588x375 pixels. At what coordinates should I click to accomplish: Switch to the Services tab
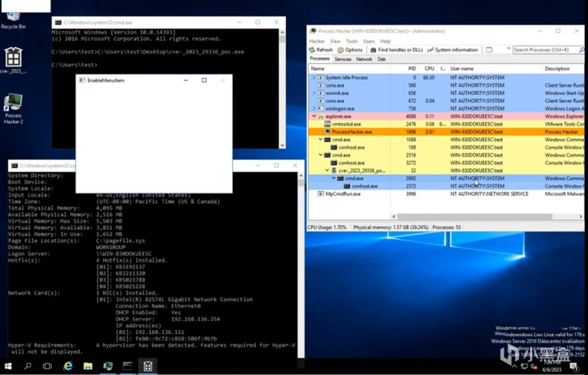(343, 60)
